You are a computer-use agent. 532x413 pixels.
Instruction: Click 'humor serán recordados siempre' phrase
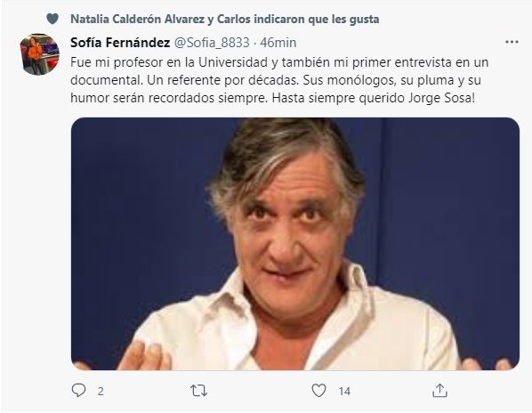point(170,98)
